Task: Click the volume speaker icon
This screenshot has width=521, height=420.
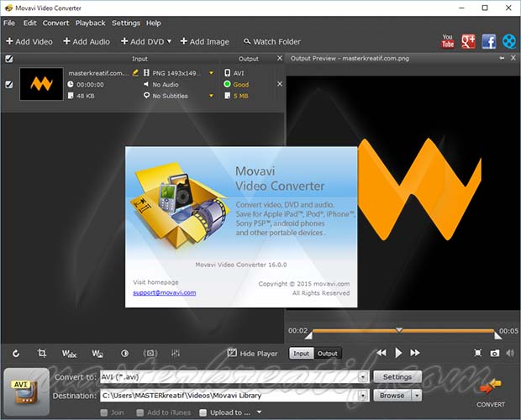Action: (x=510, y=353)
